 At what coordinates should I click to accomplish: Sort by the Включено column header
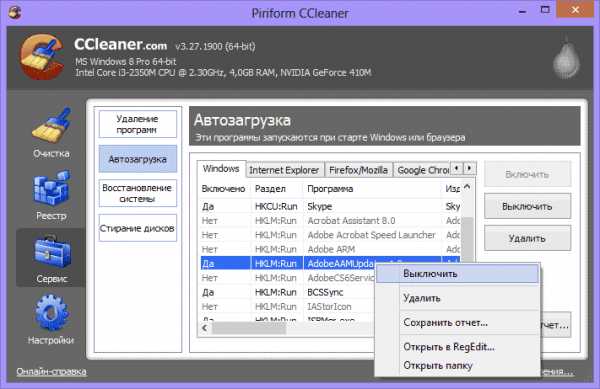click(224, 189)
